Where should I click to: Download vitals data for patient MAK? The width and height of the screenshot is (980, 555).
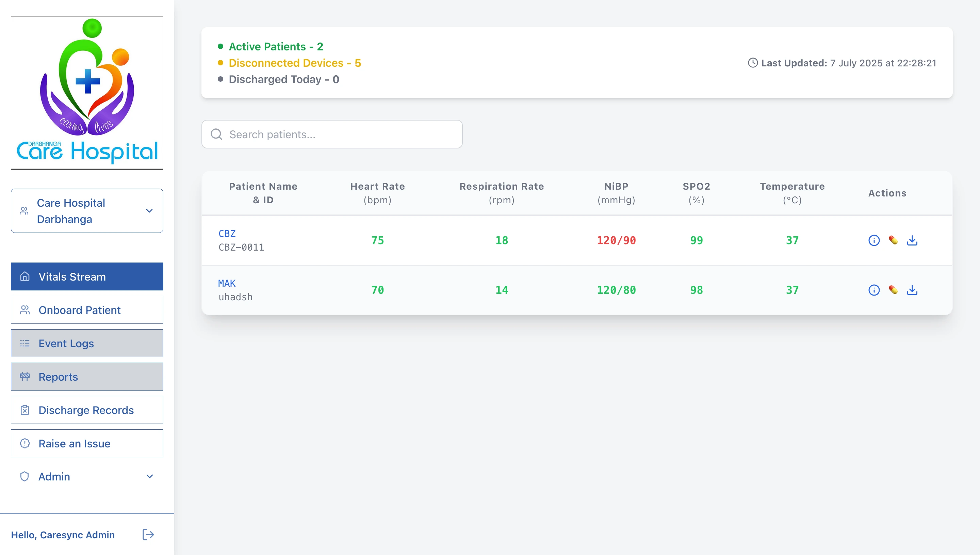pyautogui.click(x=912, y=290)
